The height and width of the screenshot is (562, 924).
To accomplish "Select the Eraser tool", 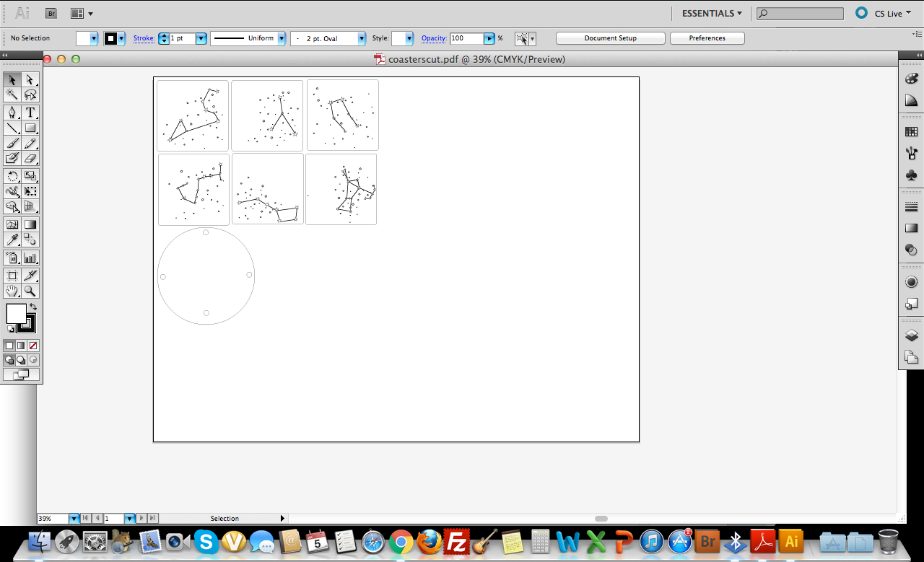I will [x=30, y=158].
